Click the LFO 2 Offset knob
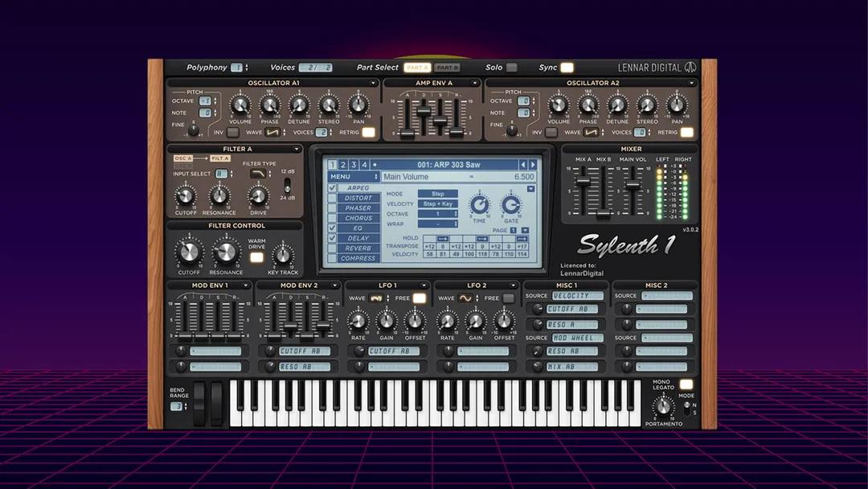Screen dimensions: 868x489 [504, 321]
